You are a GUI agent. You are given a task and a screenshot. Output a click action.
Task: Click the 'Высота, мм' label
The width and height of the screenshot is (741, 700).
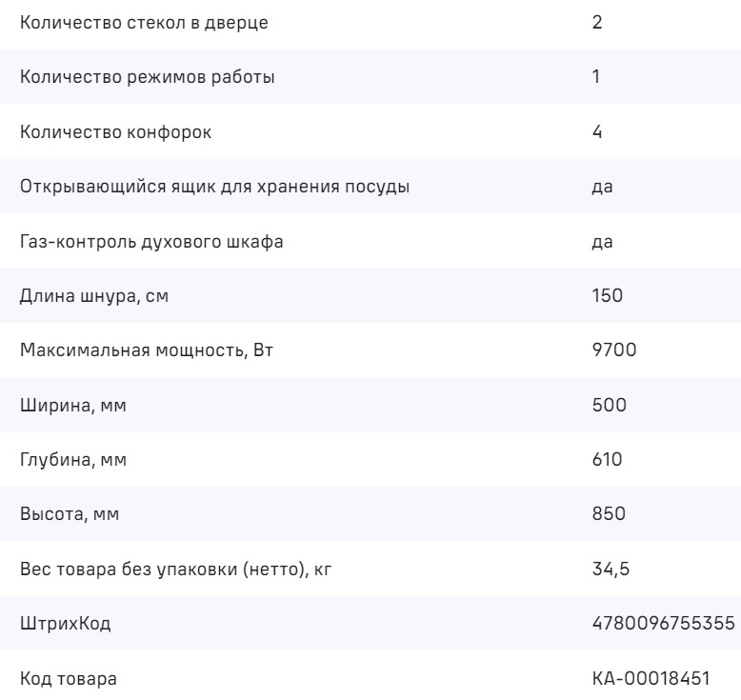(x=71, y=515)
